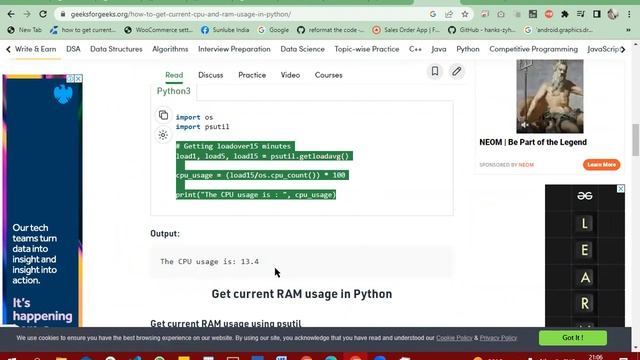
Task: Bookmark this page with the star icon
Action: [x=465, y=14]
